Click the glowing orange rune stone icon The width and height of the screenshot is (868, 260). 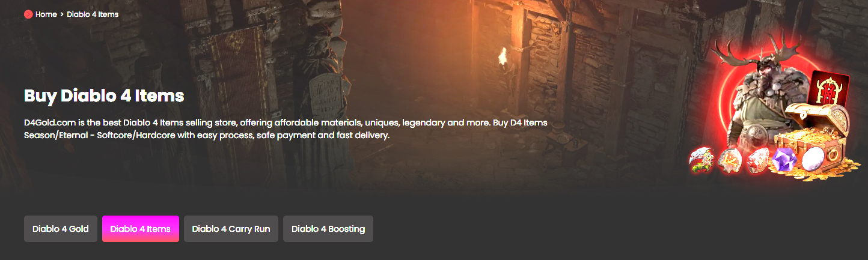(731, 160)
